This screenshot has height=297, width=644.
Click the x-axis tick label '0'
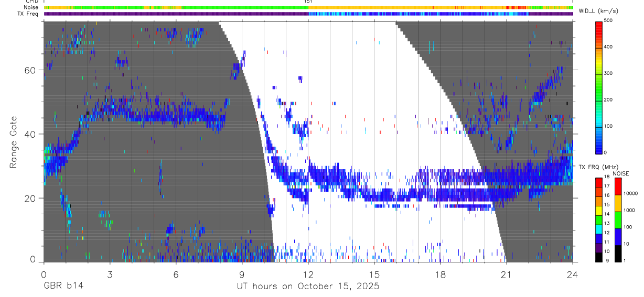[x=44, y=274]
